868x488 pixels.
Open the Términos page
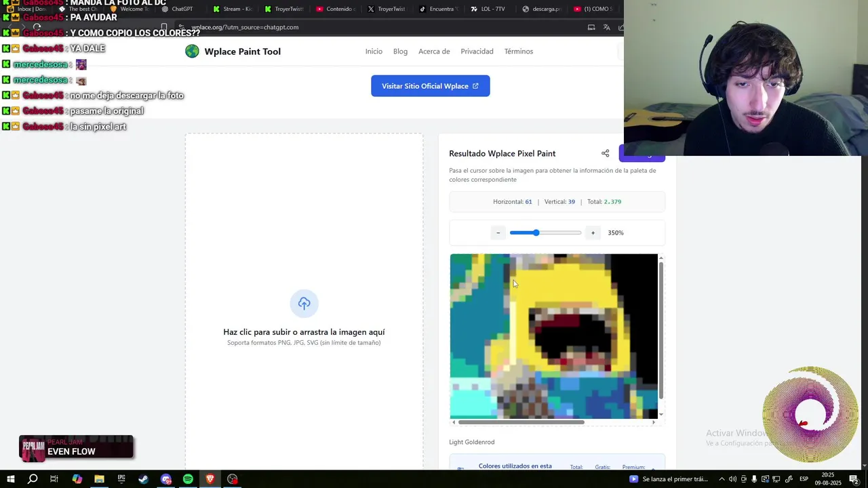519,52
